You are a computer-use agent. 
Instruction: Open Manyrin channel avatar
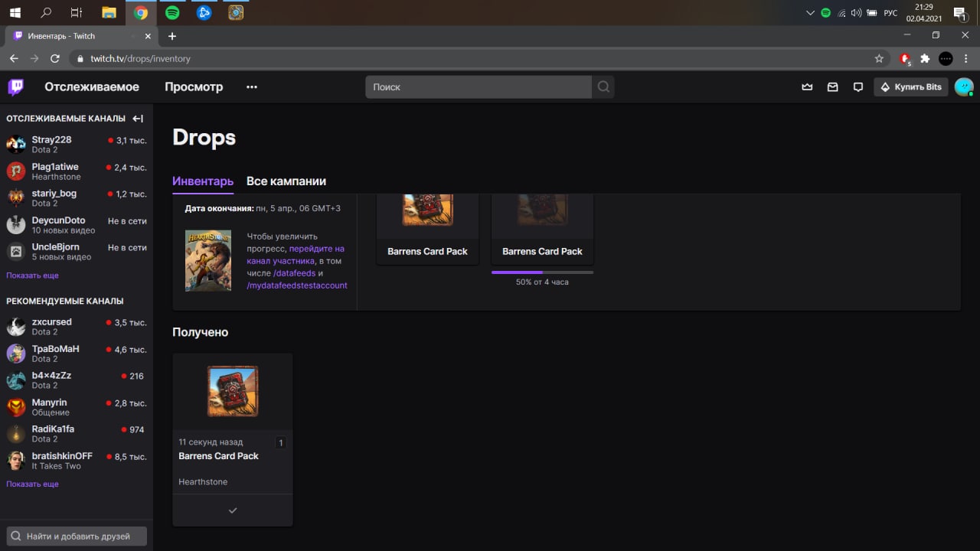point(16,406)
